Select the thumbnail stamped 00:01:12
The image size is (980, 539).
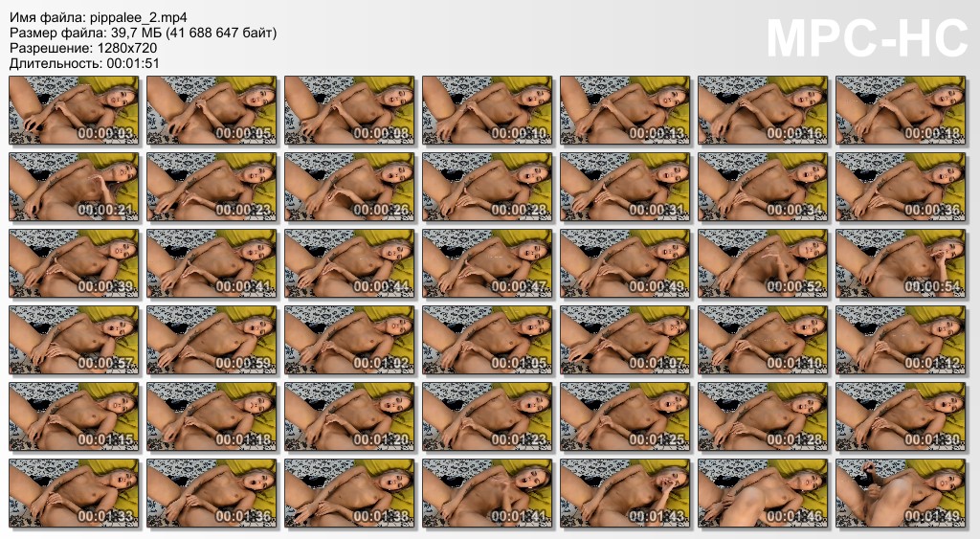point(901,340)
